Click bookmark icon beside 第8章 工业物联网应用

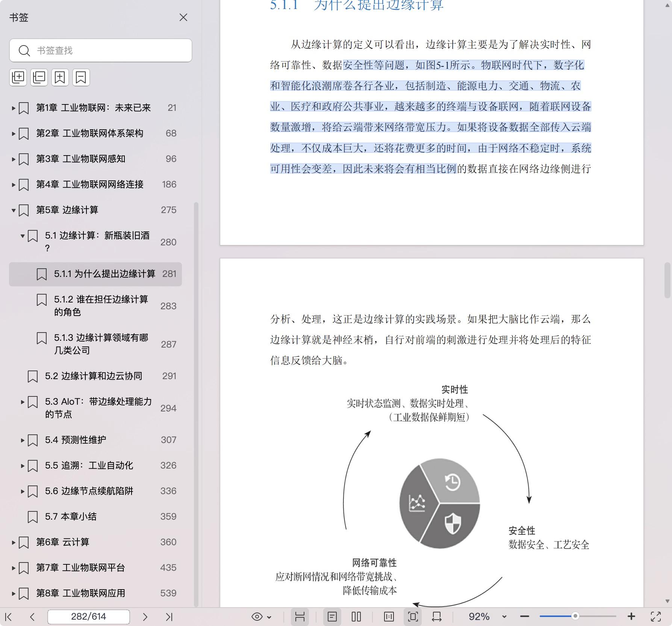click(x=24, y=594)
